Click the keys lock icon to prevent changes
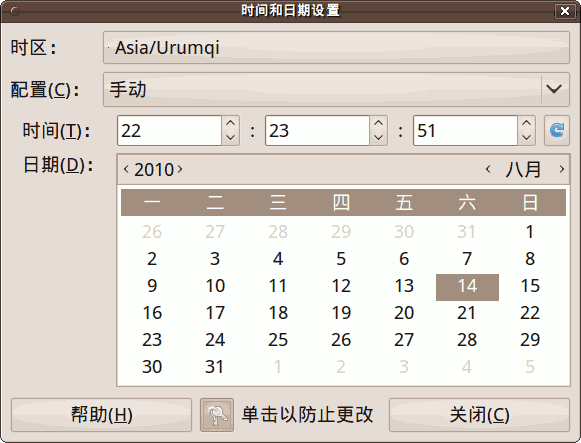 point(217,415)
